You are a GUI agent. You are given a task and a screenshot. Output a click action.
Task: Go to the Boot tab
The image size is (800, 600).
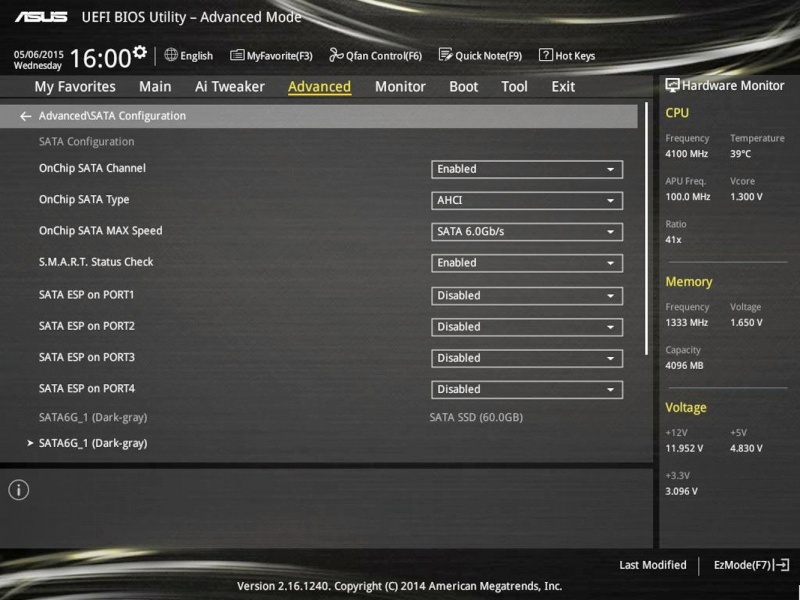click(x=463, y=87)
